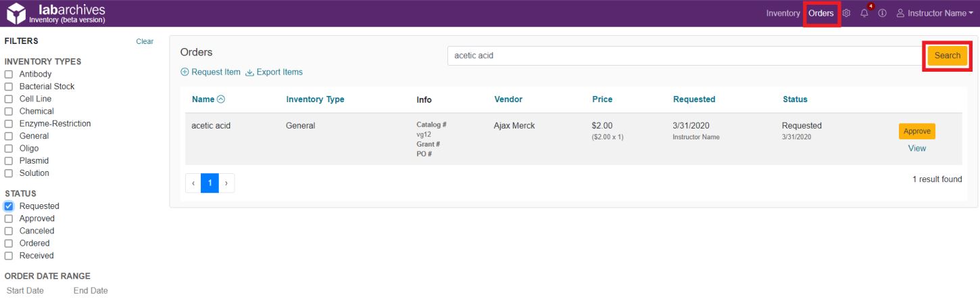Open the notifications bell icon

pos(864,14)
